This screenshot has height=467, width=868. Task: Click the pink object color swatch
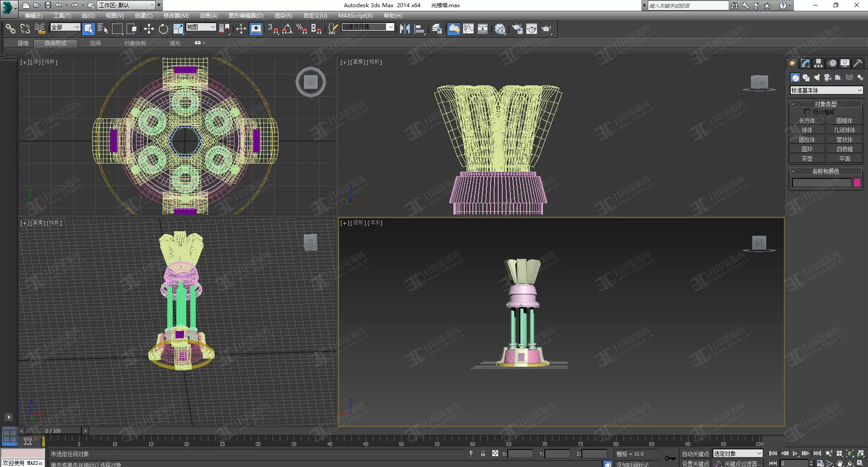[857, 182]
